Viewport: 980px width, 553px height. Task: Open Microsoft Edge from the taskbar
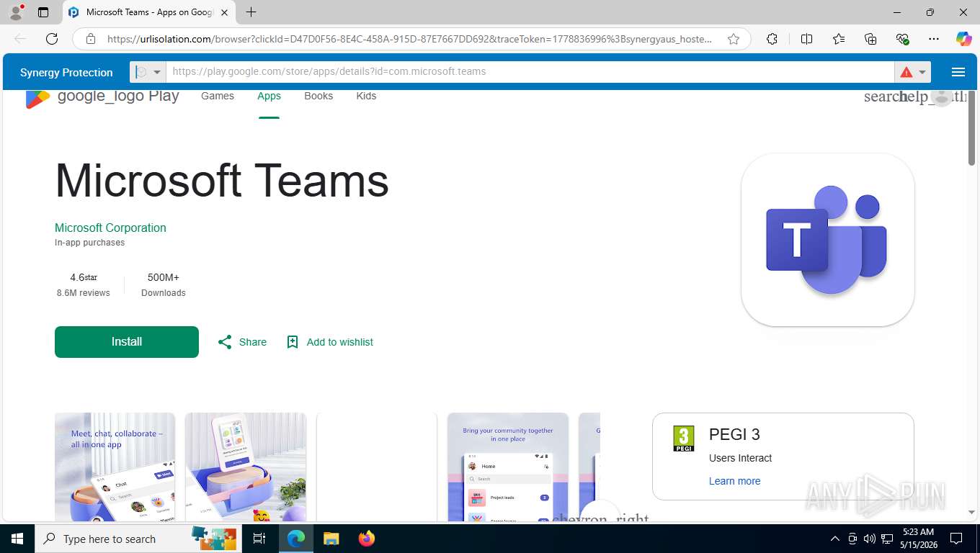(x=295, y=539)
